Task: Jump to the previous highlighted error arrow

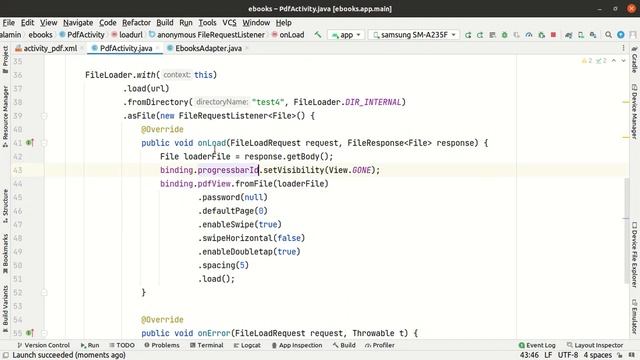Action: [614, 61]
